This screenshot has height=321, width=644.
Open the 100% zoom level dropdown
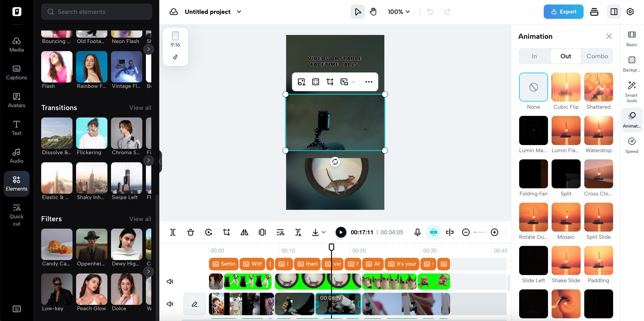(399, 12)
